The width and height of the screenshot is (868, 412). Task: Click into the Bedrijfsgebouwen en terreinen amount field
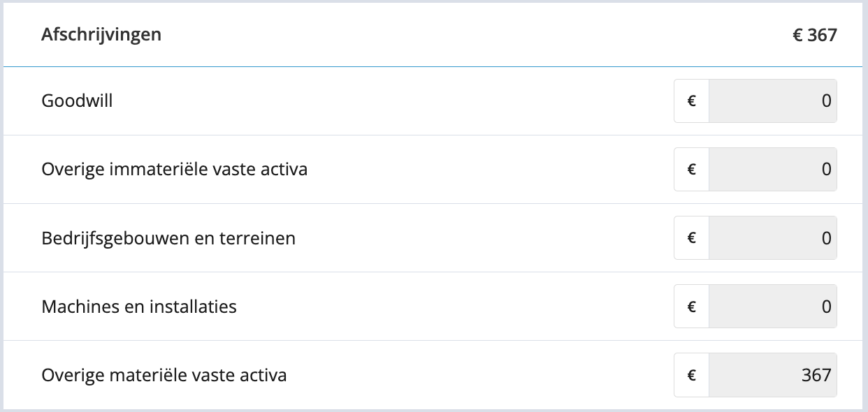[x=772, y=238]
